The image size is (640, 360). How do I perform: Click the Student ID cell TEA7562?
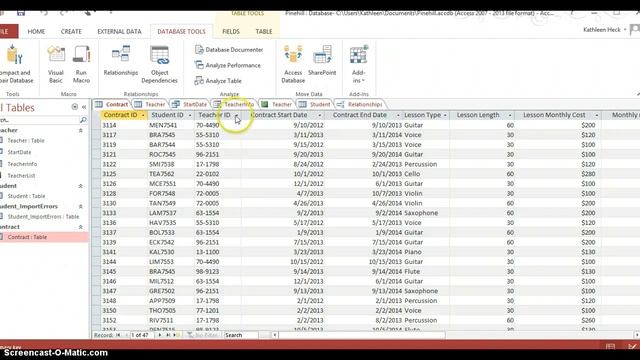tap(171, 174)
